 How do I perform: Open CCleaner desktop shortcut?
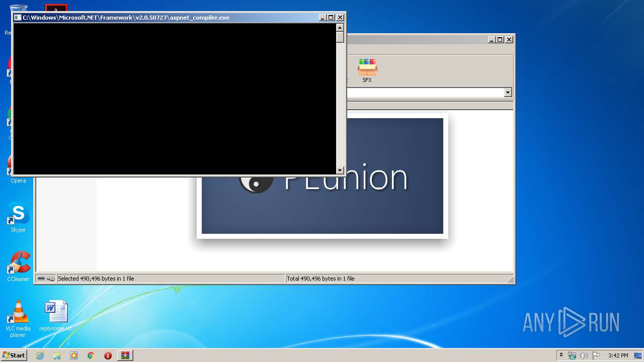coord(18,266)
